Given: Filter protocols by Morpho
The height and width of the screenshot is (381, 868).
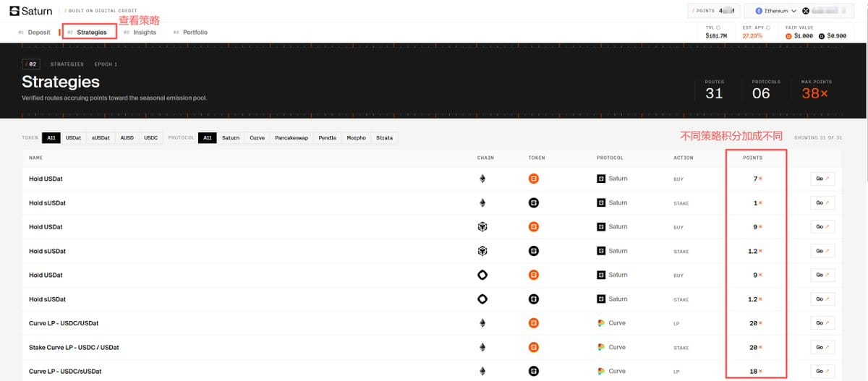Looking at the screenshot, I should pyautogui.click(x=356, y=137).
